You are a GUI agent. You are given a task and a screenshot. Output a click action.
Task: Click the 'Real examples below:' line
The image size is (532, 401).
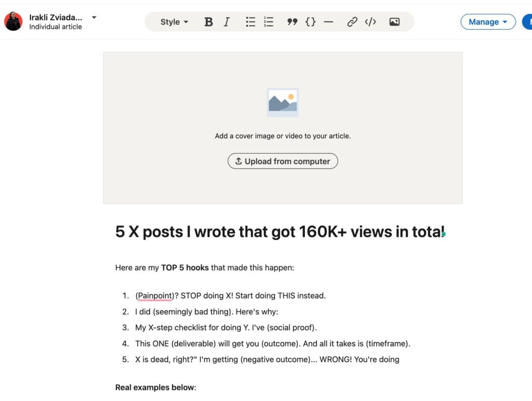(156, 387)
